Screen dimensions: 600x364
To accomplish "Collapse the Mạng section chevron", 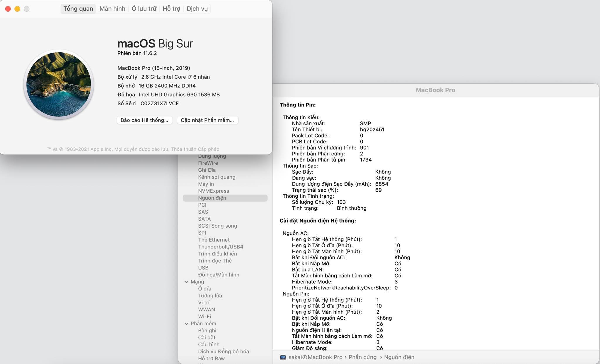I will 186,282.
